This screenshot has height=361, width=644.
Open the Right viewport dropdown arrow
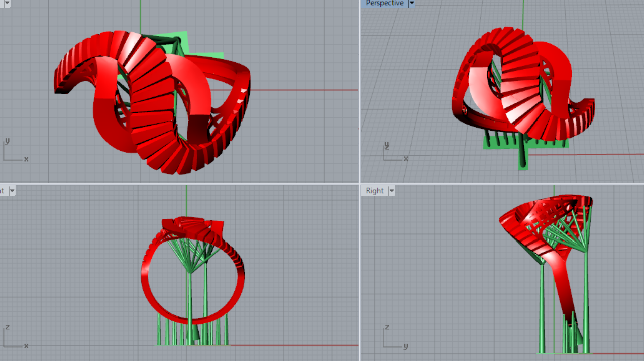pyautogui.click(x=392, y=191)
